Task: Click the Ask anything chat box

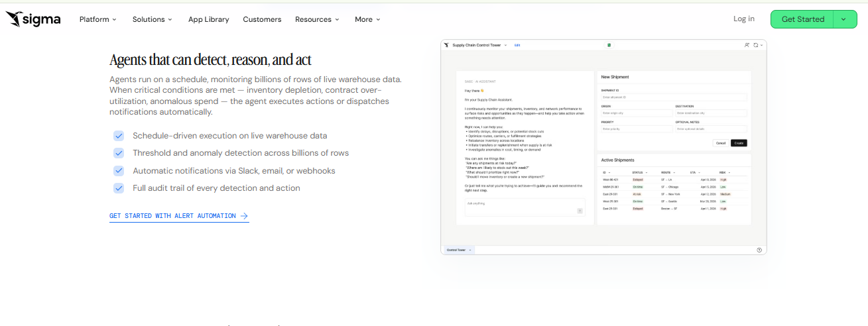Action: tap(525, 207)
